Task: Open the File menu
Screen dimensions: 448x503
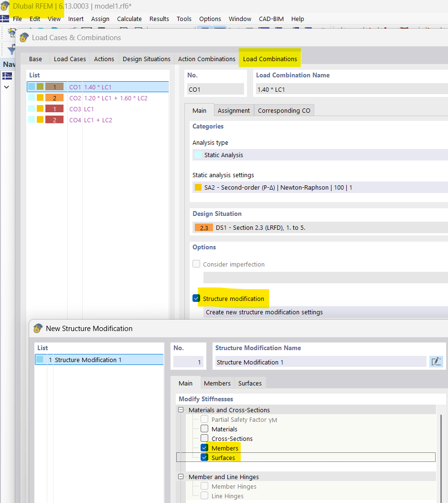Action: tap(17, 19)
